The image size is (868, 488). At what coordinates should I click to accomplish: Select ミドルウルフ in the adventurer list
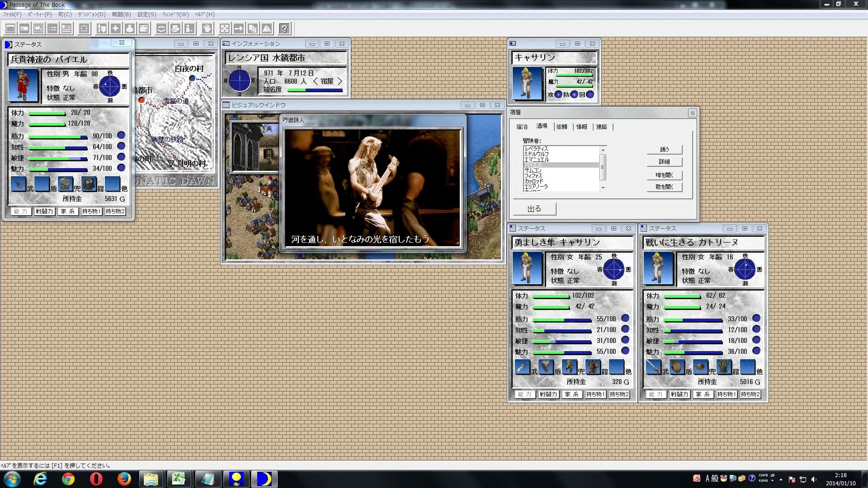pos(561,154)
